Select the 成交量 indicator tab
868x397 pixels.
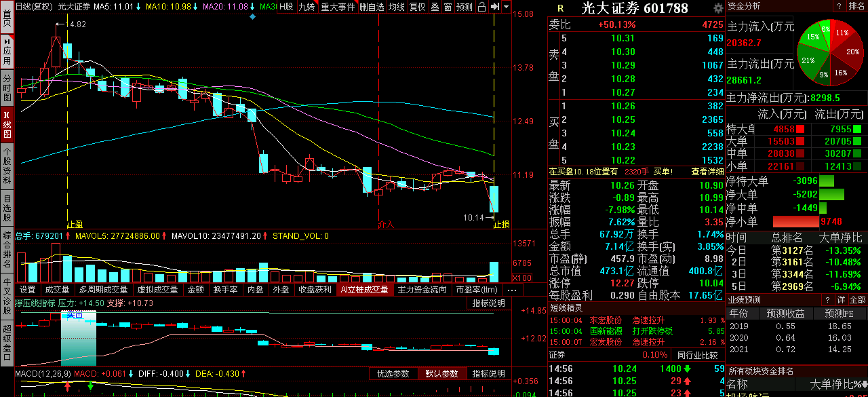coord(57,290)
